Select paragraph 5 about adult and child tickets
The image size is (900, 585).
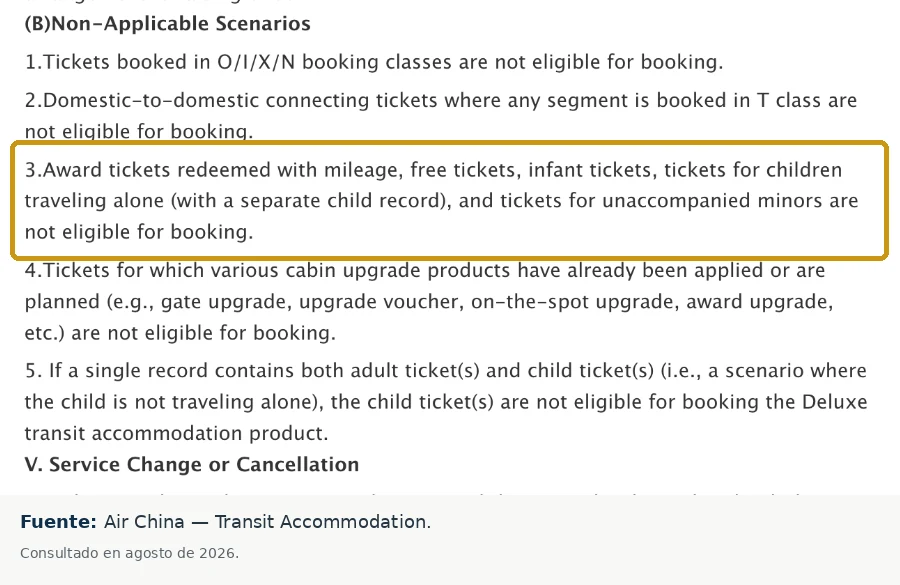[x=446, y=402]
